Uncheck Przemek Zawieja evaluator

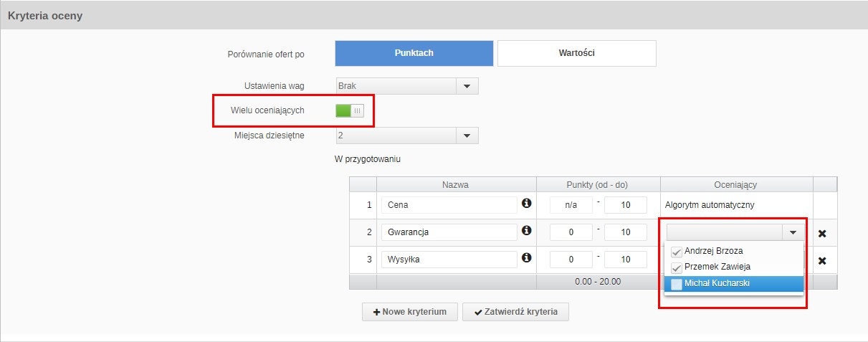click(x=677, y=267)
